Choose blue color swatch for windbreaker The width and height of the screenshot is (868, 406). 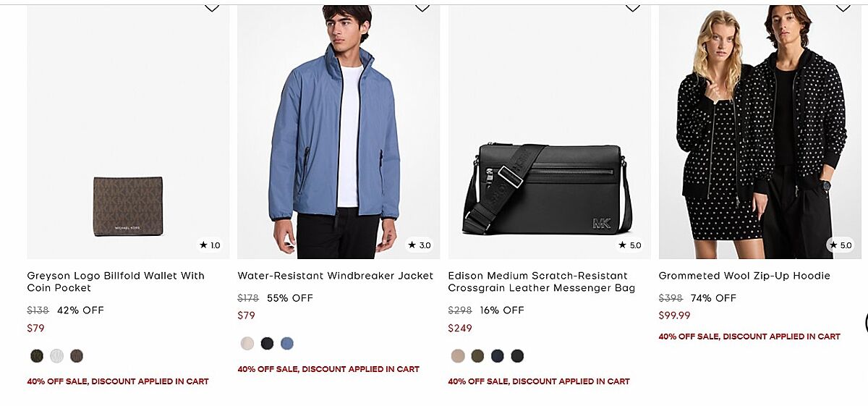click(287, 344)
